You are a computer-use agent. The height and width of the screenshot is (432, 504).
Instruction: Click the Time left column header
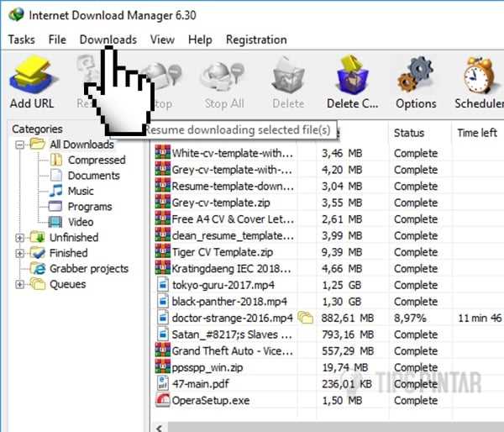[478, 133]
